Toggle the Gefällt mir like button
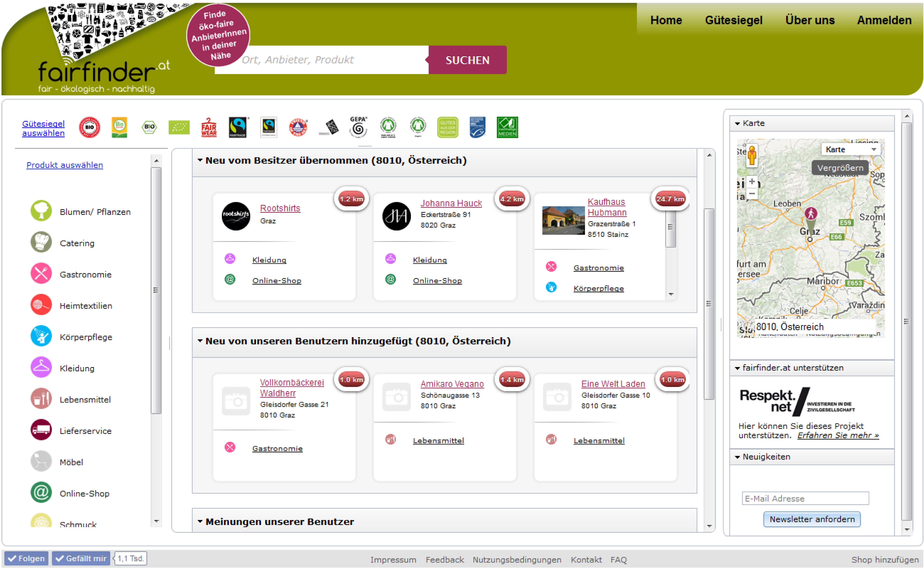Image resolution: width=924 pixels, height=569 pixels. (81, 558)
